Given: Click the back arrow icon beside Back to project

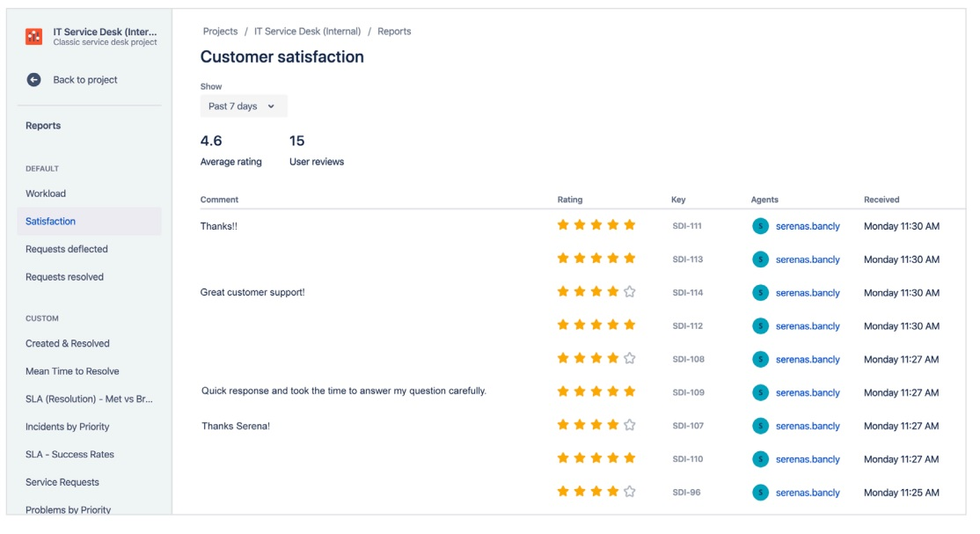Looking at the screenshot, I should (33, 79).
